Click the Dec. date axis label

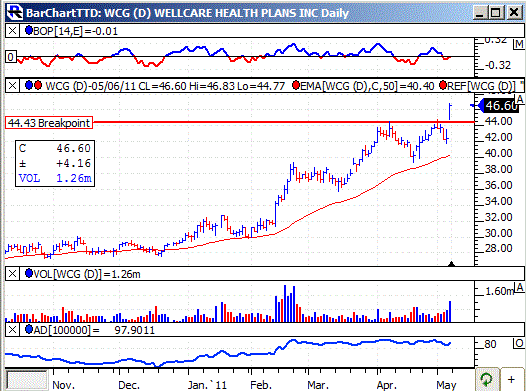tap(129, 385)
